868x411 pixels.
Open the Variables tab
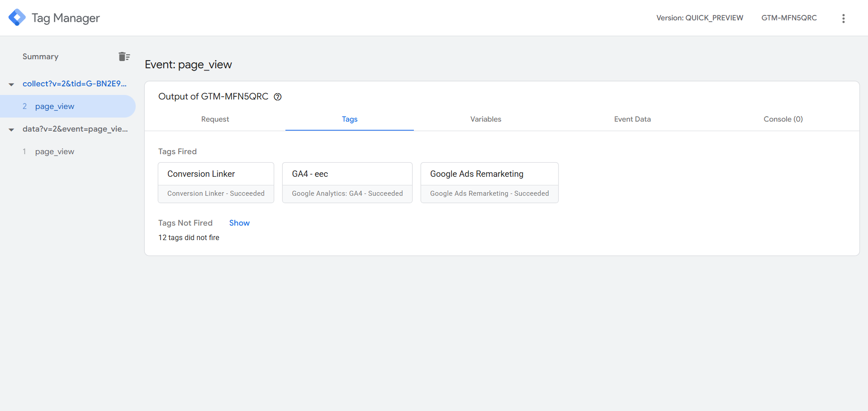(x=485, y=119)
